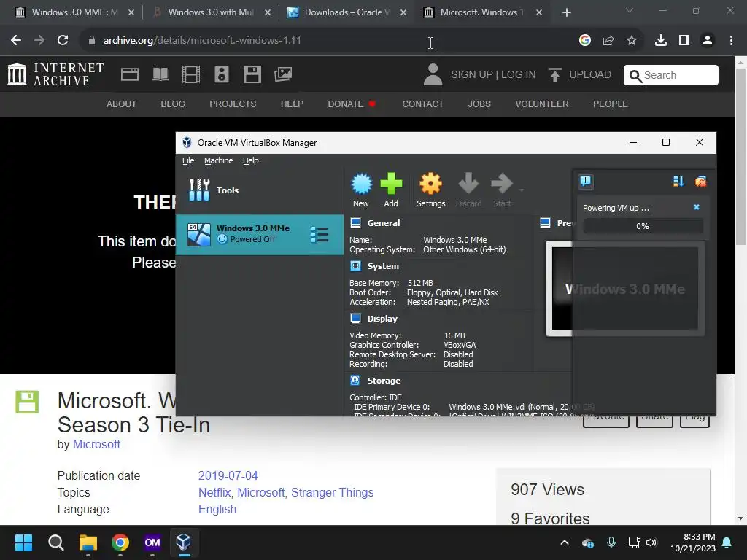This screenshot has width=747, height=560.
Task: Reload the archive.org page
Action: 63,41
